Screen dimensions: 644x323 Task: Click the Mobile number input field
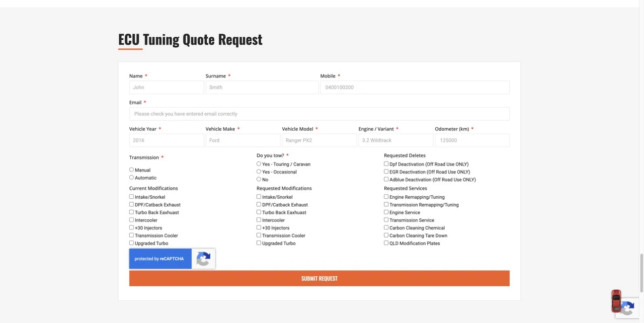point(415,88)
